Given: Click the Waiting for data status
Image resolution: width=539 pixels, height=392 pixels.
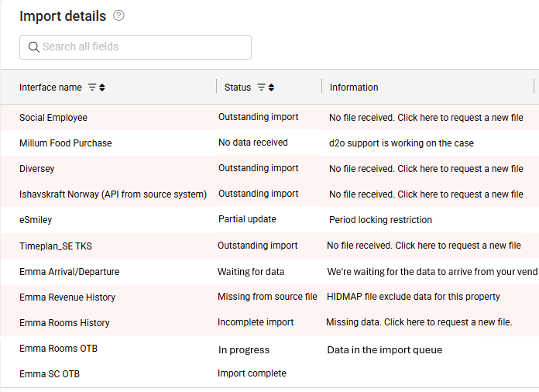Looking at the screenshot, I should 251,272.
